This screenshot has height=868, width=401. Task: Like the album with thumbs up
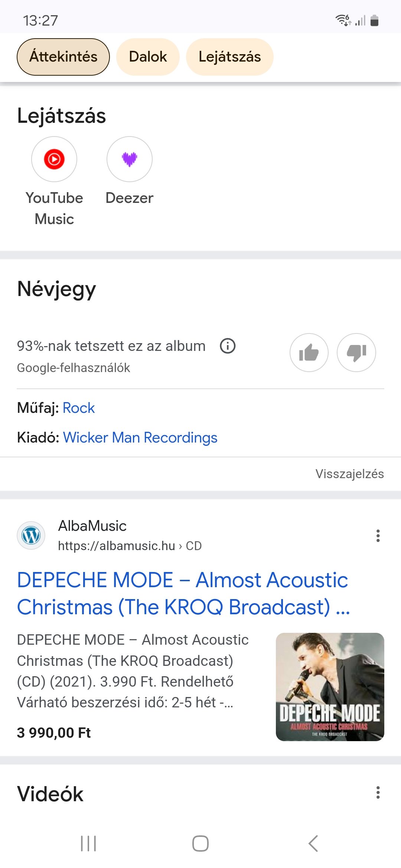[x=309, y=352]
